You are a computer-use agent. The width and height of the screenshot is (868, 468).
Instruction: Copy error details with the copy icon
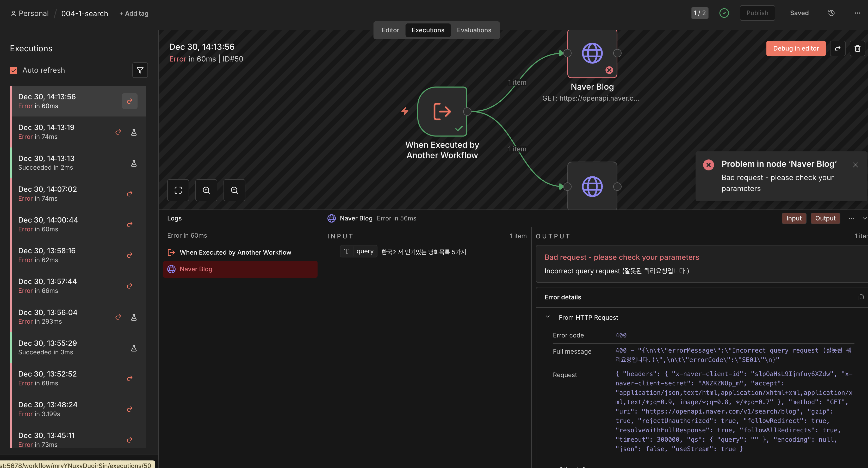[861, 297]
